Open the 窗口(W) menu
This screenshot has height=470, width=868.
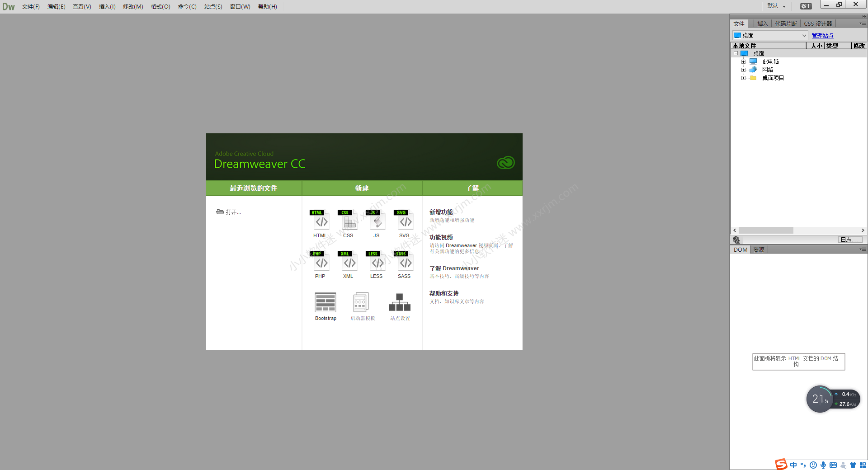coord(240,7)
